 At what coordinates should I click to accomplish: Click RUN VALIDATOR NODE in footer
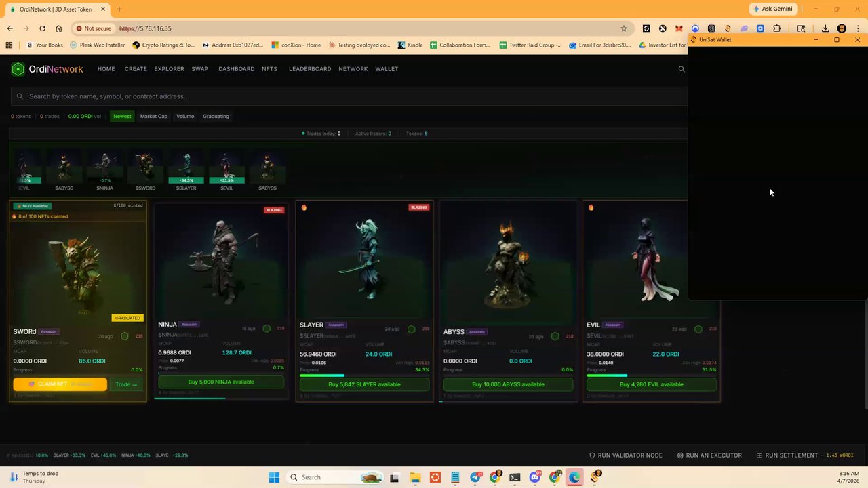point(625,455)
